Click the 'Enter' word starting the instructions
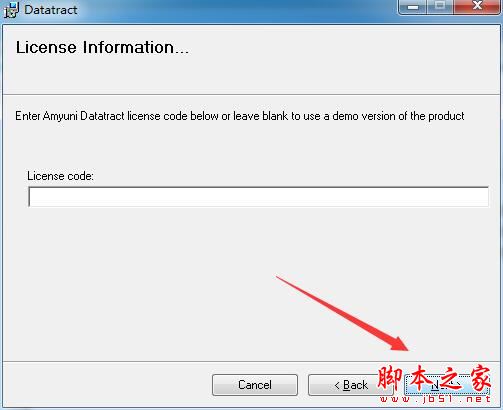The height and width of the screenshot is (410, 503). (x=28, y=116)
